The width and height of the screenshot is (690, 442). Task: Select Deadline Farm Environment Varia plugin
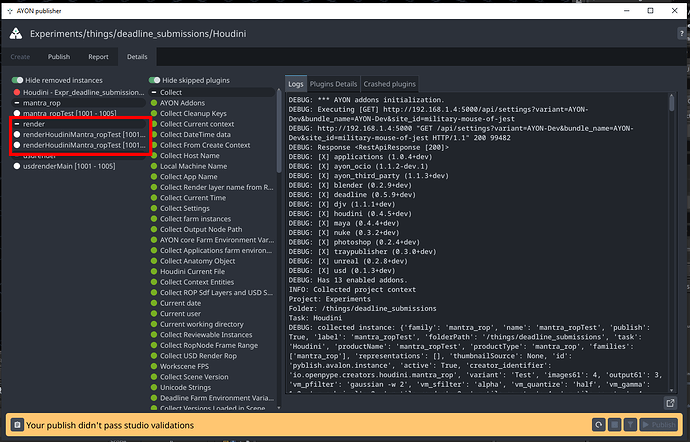[212, 398]
